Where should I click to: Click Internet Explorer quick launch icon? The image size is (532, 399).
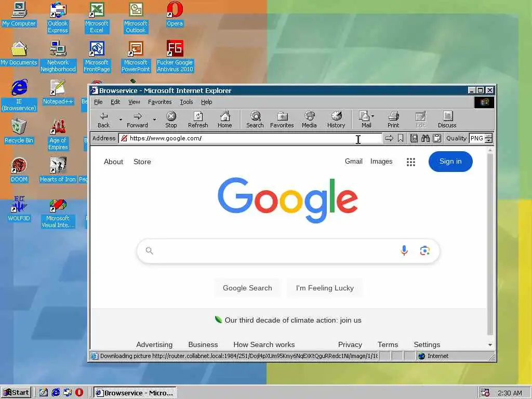tap(56, 393)
